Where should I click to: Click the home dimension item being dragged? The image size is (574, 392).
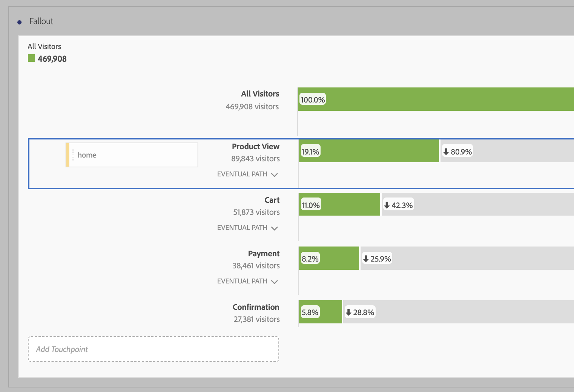point(132,155)
